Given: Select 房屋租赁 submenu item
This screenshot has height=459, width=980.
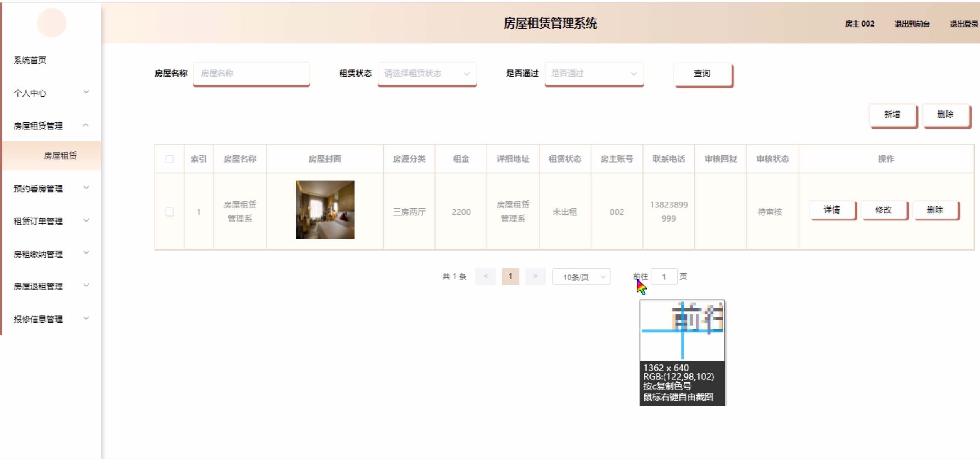Looking at the screenshot, I should pyautogui.click(x=60, y=156).
